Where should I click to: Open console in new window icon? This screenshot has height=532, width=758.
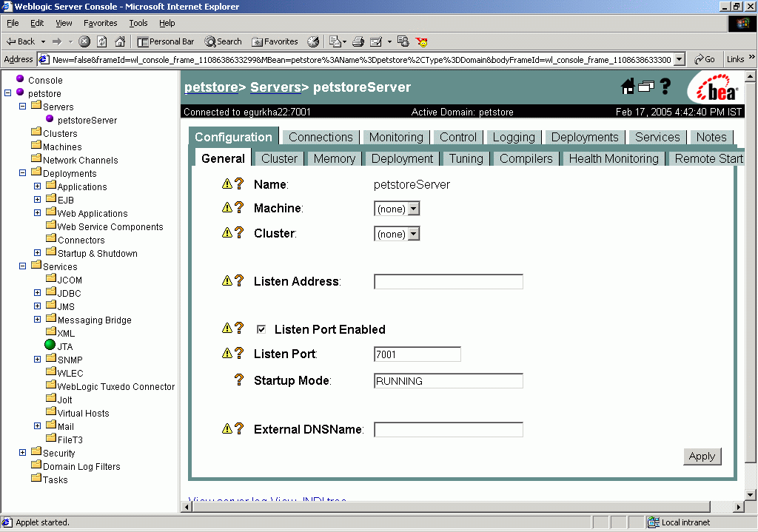[x=645, y=87]
